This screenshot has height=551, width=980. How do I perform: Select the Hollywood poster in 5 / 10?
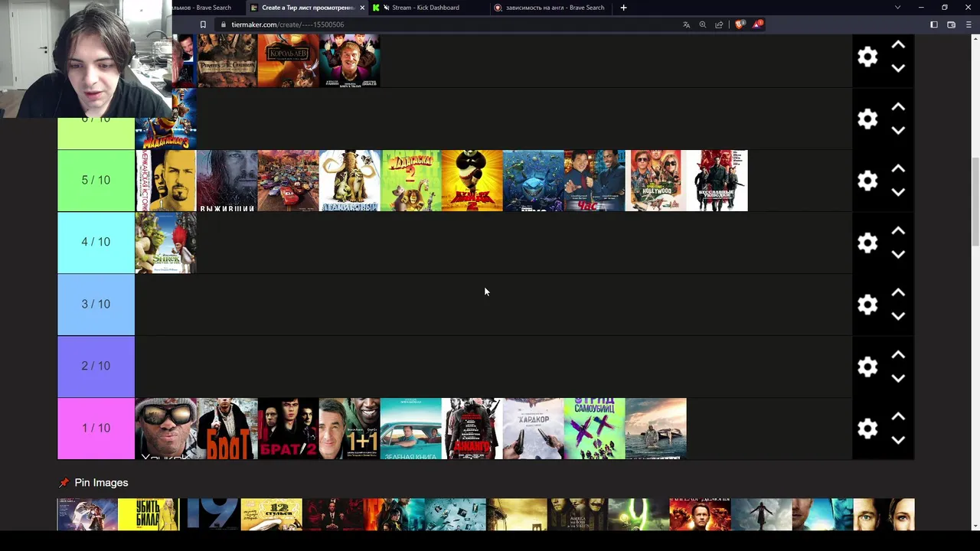point(656,181)
